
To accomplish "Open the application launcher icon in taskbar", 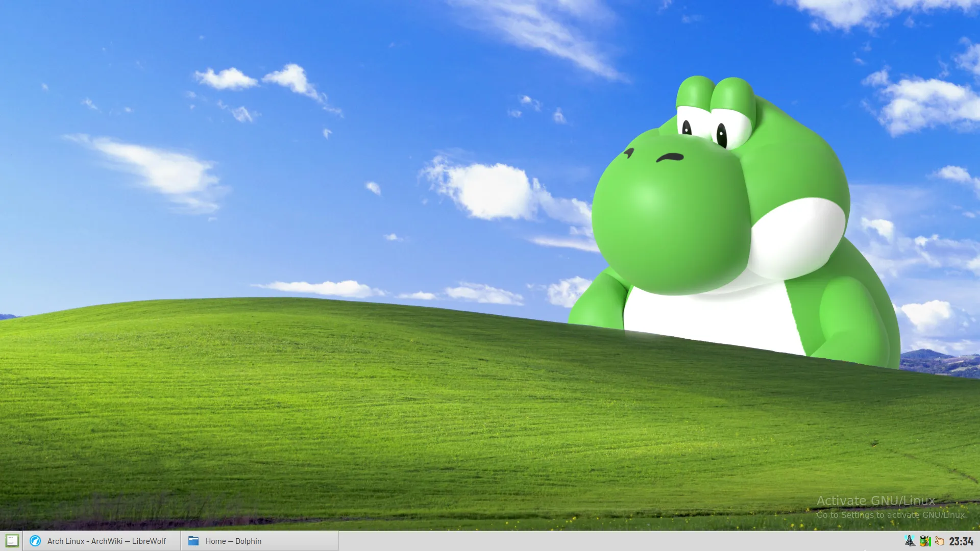I will coord(12,541).
